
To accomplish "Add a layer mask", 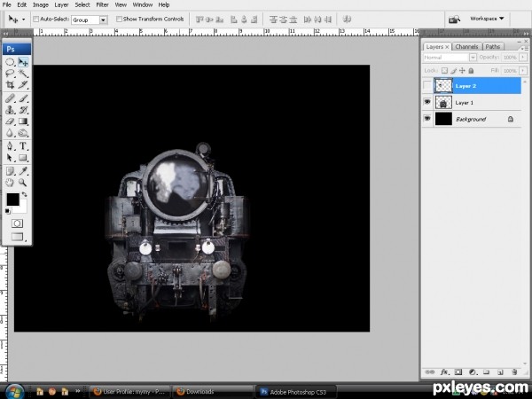I will point(458,372).
